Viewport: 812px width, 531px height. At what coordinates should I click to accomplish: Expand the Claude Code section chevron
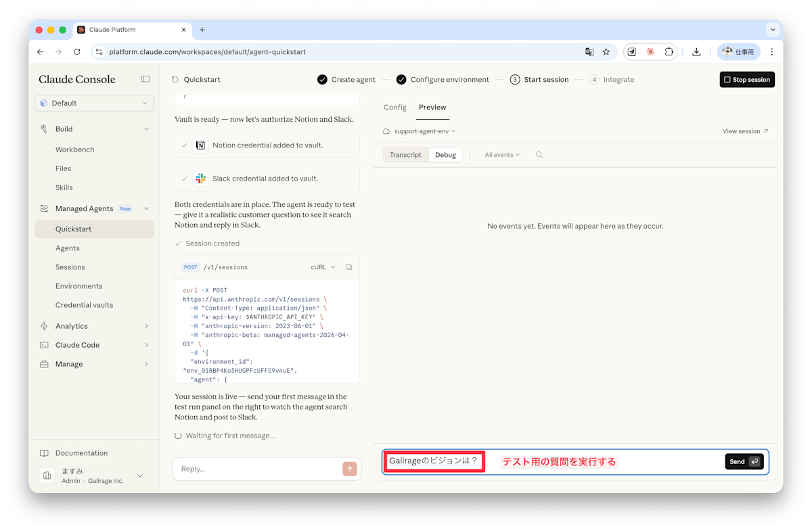pyautogui.click(x=146, y=345)
